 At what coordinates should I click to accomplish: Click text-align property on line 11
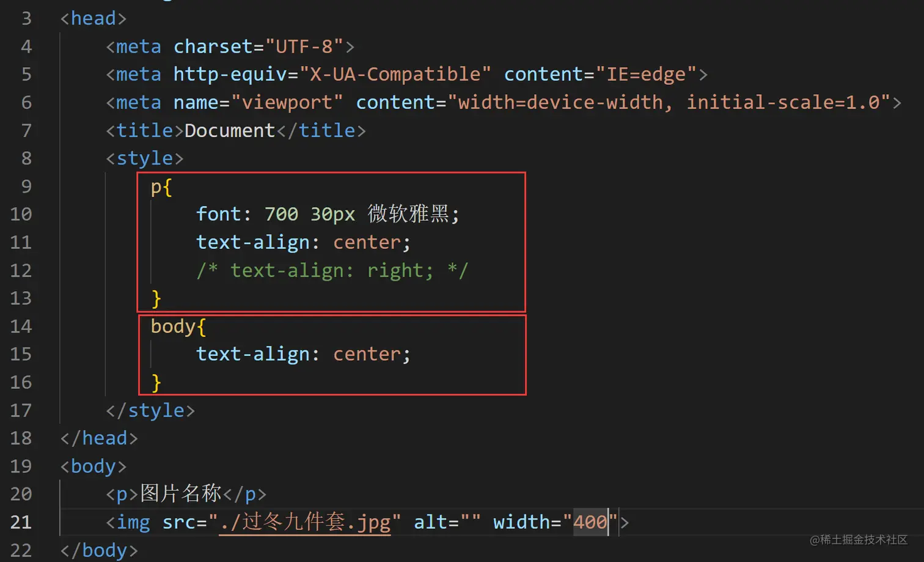click(252, 242)
